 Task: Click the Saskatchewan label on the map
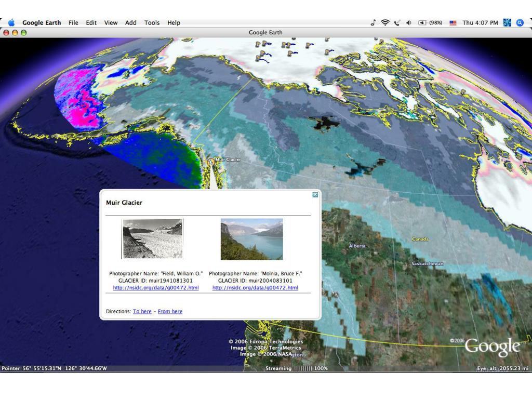pyautogui.click(x=428, y=263)
